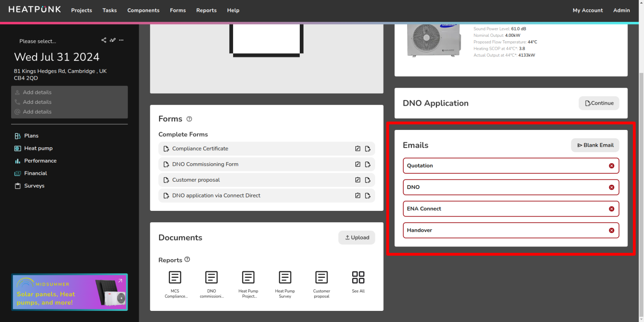
Task: Edit the Compliance Certificate form
Action: pyautogui.click(x=358, y=149)
